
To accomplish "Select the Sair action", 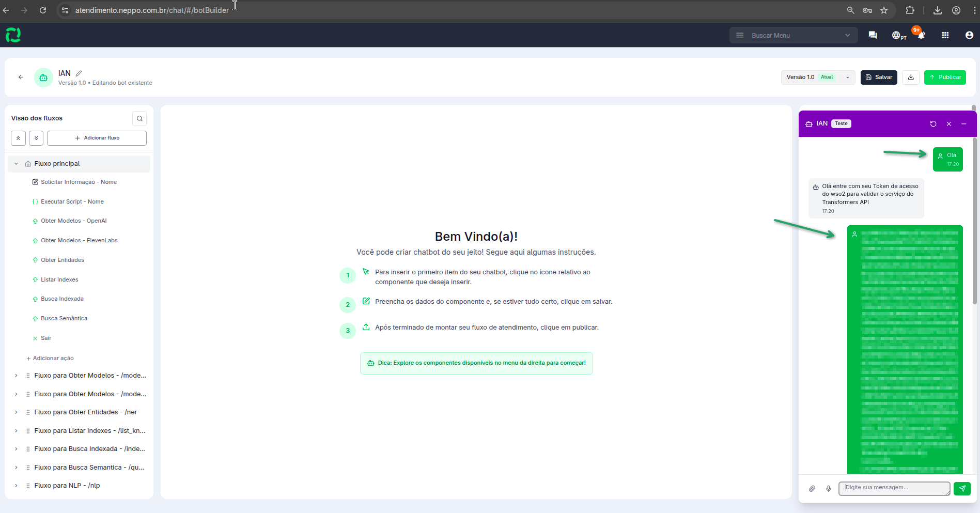I will pos(46,338).
